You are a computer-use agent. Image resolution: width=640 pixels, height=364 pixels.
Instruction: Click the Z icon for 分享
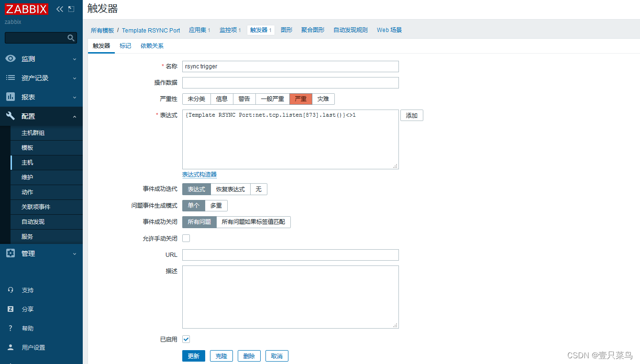(11, 309)
